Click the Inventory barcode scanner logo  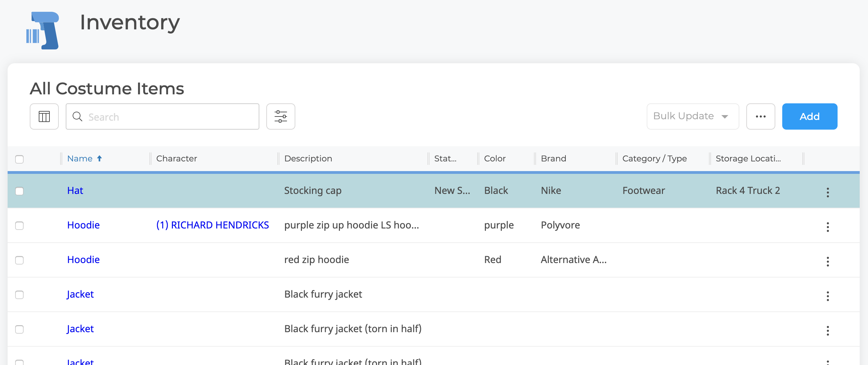coord(43,30)
